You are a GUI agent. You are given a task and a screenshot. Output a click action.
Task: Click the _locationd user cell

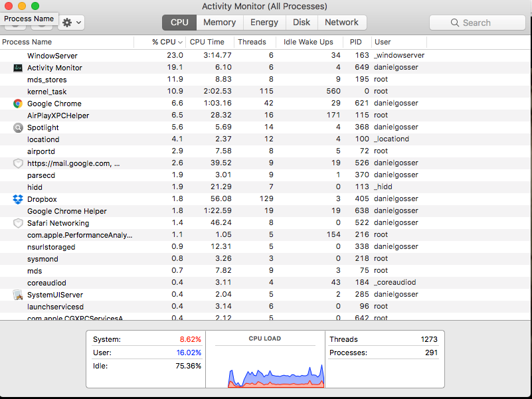391,139
